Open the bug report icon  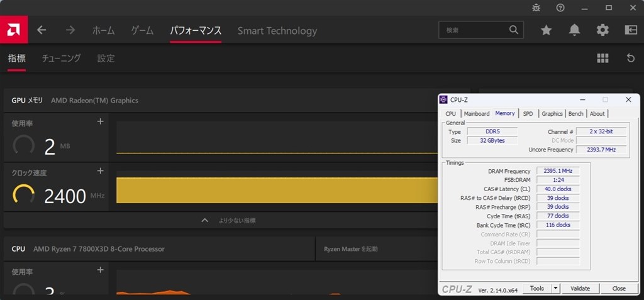click(x=536, y=8)
